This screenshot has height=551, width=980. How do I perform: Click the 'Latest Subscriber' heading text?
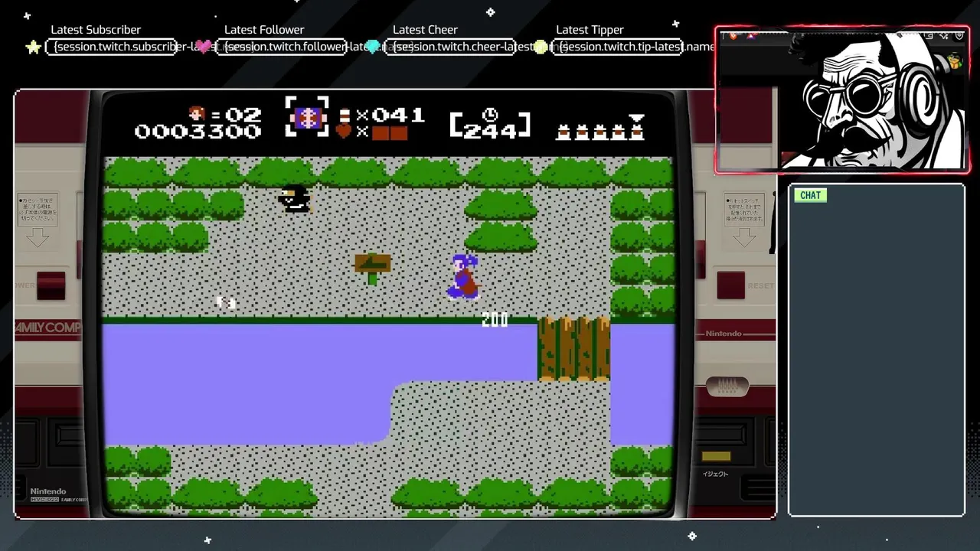[x=96, y=30]
